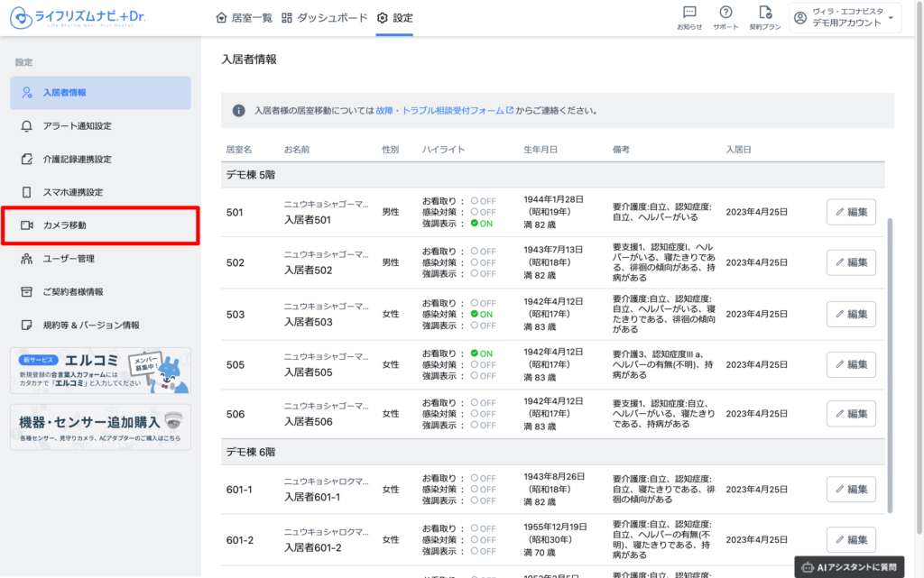Image resolution: width=924 pixels, height=578 pixels.
Task: Click the お知らせ notification icon
Action: tap(689, 17)
